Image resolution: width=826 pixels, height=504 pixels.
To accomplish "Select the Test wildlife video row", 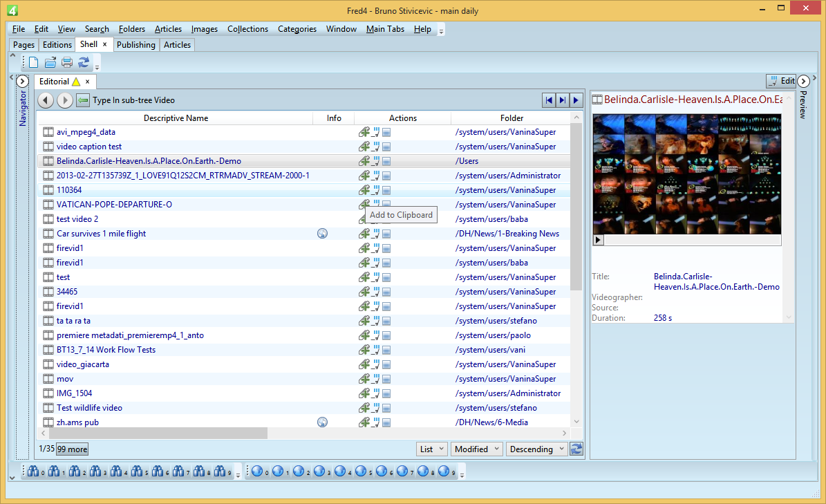I will click(304, 408).
